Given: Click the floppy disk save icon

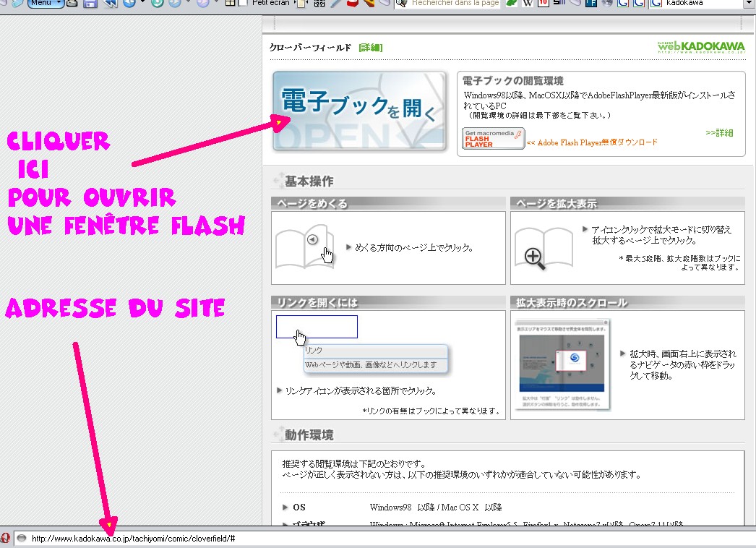Looking at the screenshot, I should pos(90,4).
